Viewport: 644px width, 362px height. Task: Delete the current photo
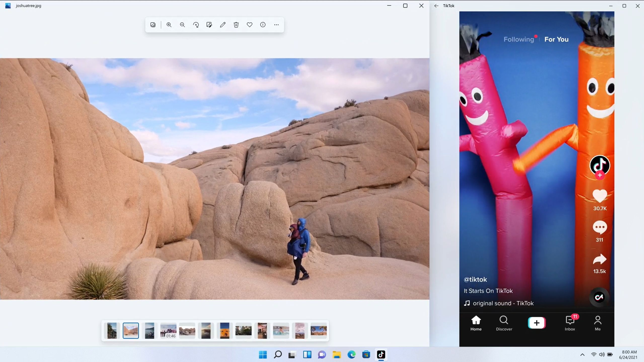coord(236,25)
